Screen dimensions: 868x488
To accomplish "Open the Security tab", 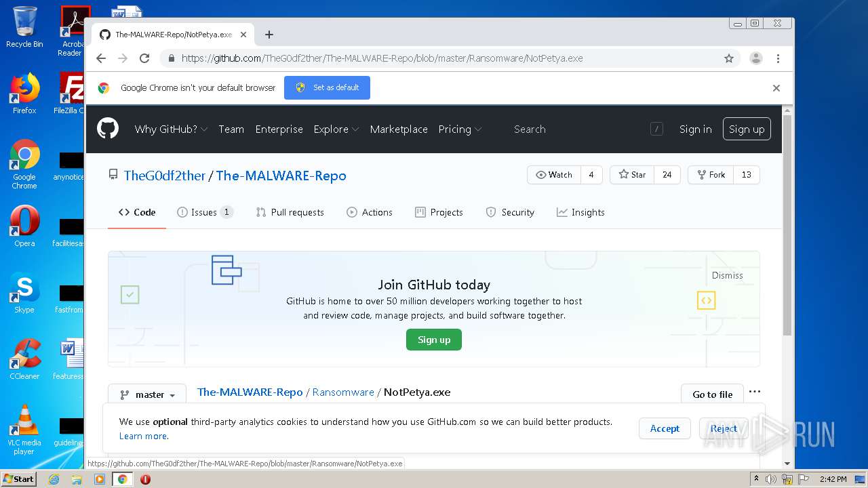I will pyautogui.click(x=511, y=212).
